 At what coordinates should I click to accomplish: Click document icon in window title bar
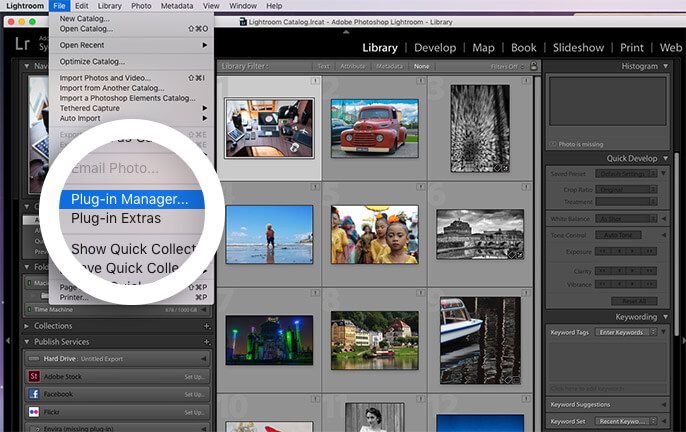coord(243,21)
